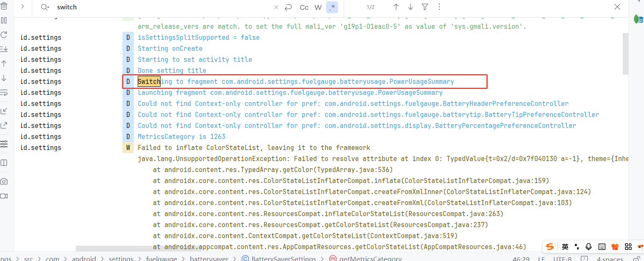Open the AppCompatResources.java:46 link
Screen dimensions: 644x261
[472, 247]
